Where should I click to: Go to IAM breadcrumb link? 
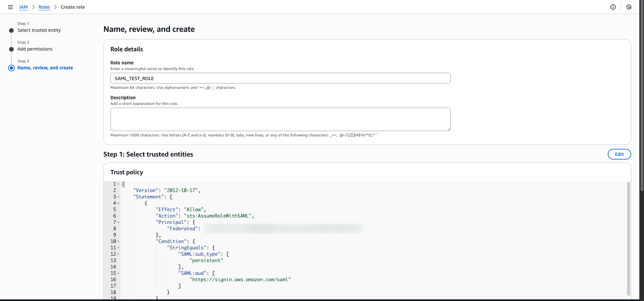23,7
